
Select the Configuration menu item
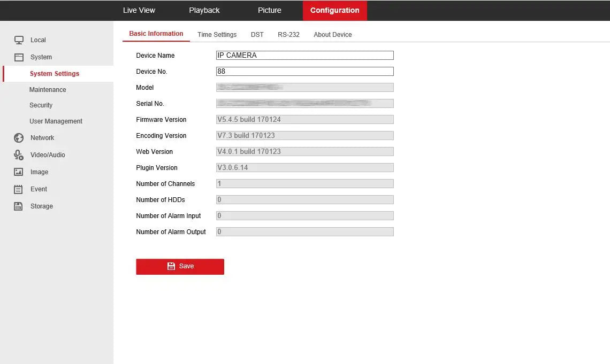334,10
